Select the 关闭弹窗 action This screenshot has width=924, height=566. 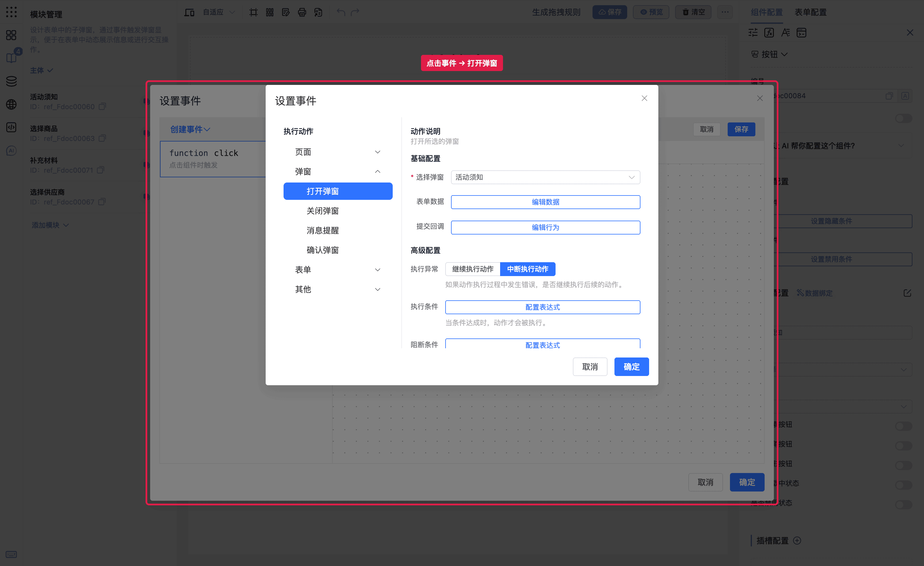(x=338, y=211)
